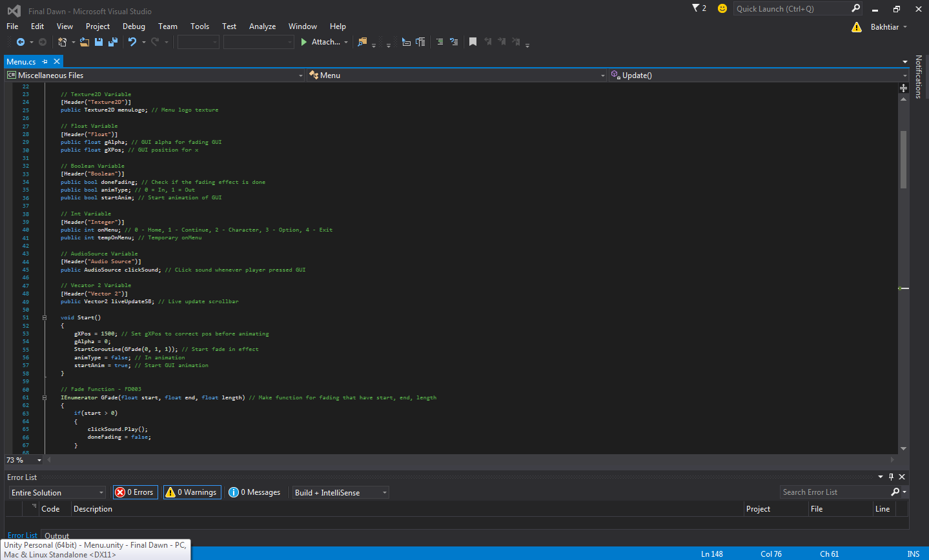
Task: Clear all bookmarks icon
Action: (516, 42)
